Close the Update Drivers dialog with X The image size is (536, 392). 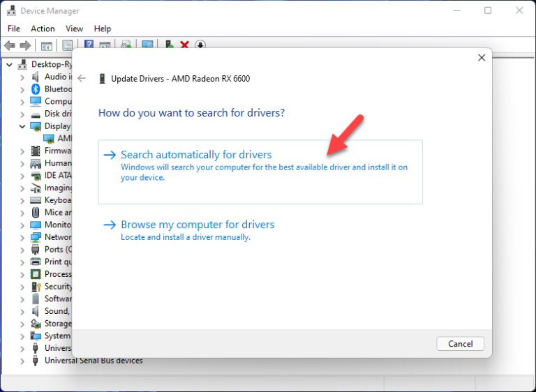click(x=482, y=58)
